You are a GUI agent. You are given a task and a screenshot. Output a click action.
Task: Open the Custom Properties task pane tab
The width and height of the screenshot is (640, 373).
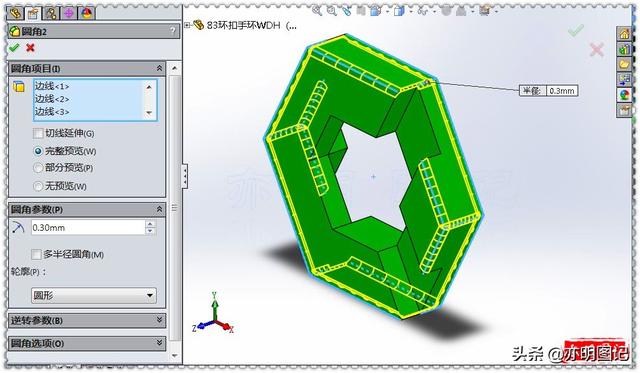[x=624, y=110]
